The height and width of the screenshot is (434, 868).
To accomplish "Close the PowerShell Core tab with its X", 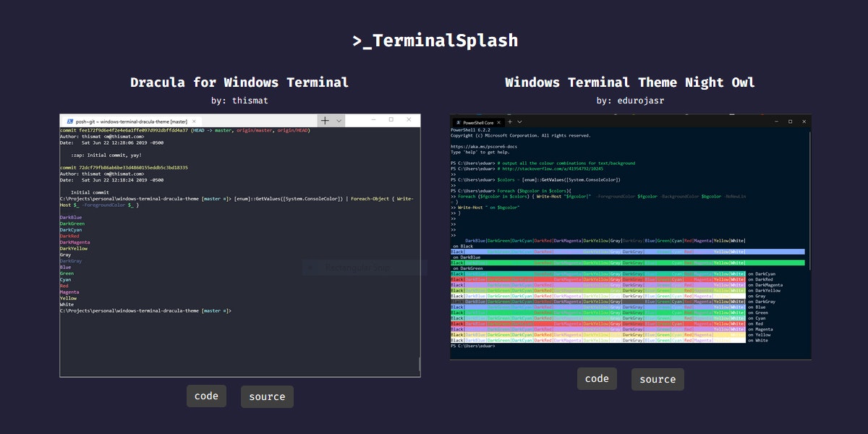I will tap(498, 123).
